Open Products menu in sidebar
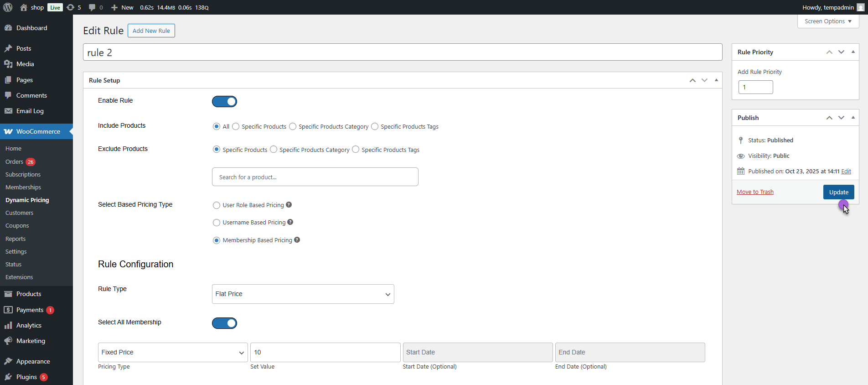 29,294
